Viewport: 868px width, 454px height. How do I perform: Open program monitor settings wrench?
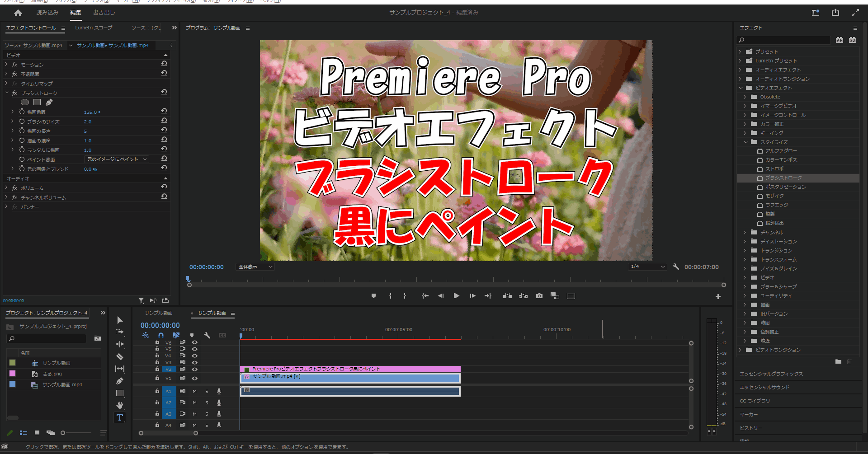tap(676, 267)
